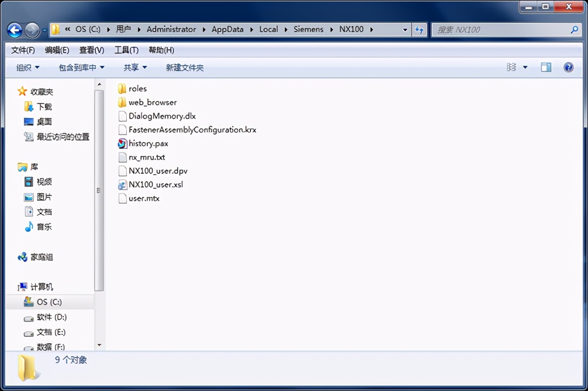This screenshot has height=391, width=588.
Task: Click the Back navigation arrow
Action: (14, 30)
